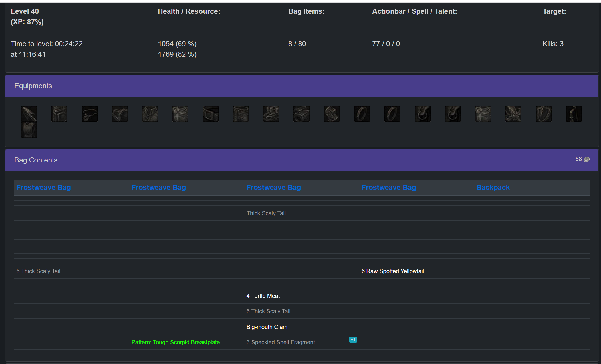Open the first Frostweave Bag link
This screenshot has height=364, width=601.
[43, 187]
